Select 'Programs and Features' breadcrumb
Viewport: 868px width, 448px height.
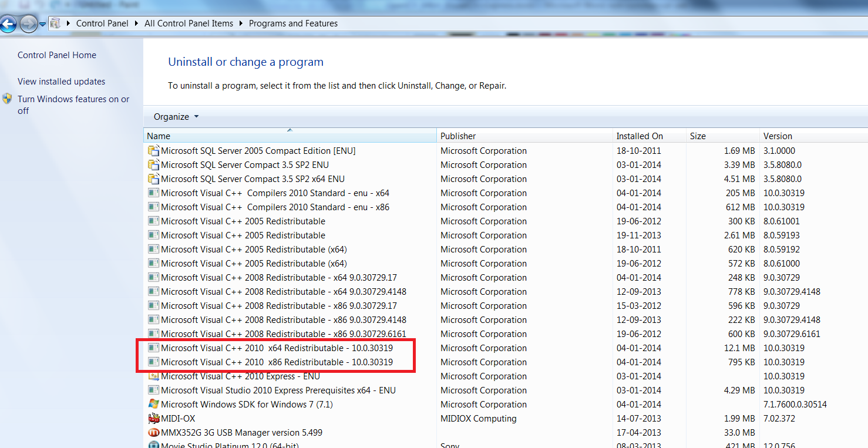pyautogui.click(x=293, y=23)
